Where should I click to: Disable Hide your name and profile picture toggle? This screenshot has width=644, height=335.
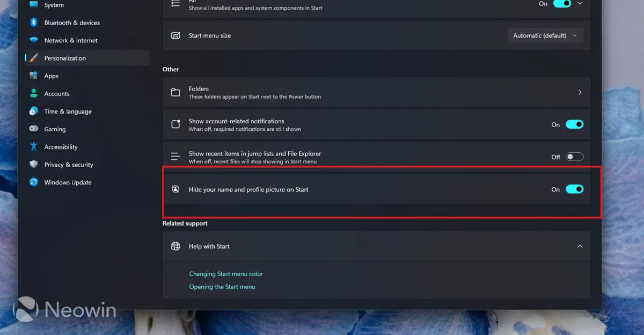click(574, 189)
